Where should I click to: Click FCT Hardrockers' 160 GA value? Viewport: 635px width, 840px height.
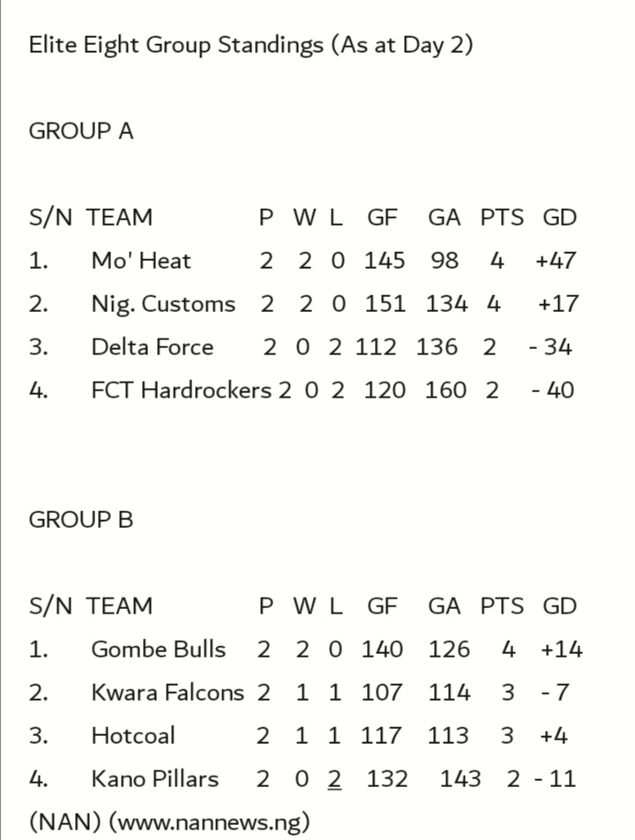pyautogui.click(x=445, y=390)
